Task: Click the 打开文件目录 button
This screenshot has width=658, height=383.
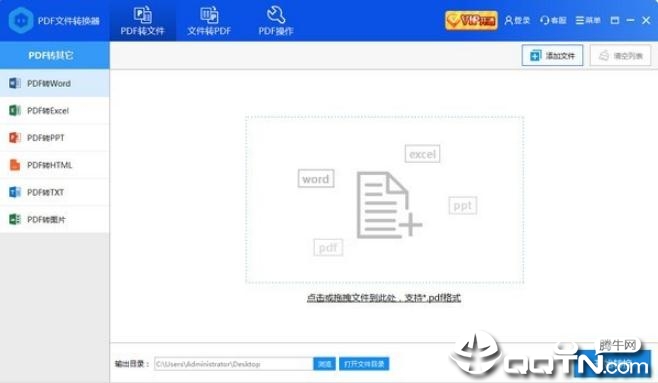Action: [364, 364]
